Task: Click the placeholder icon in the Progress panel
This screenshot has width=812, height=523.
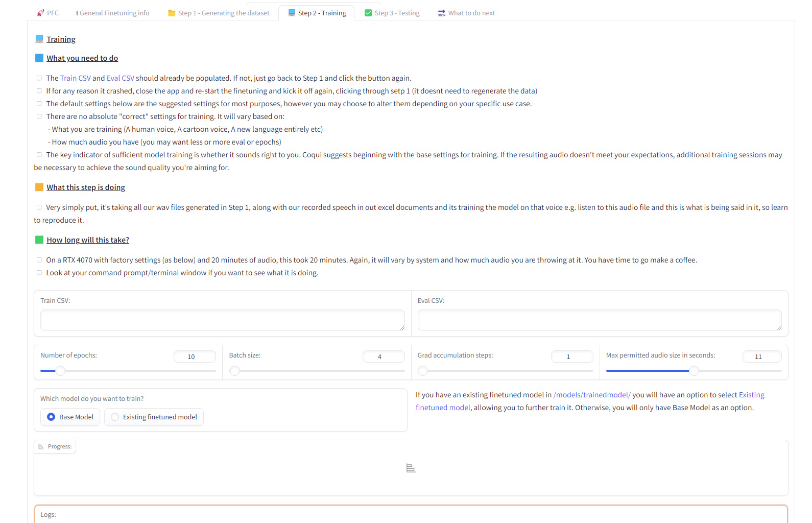Action: (411, 468)
